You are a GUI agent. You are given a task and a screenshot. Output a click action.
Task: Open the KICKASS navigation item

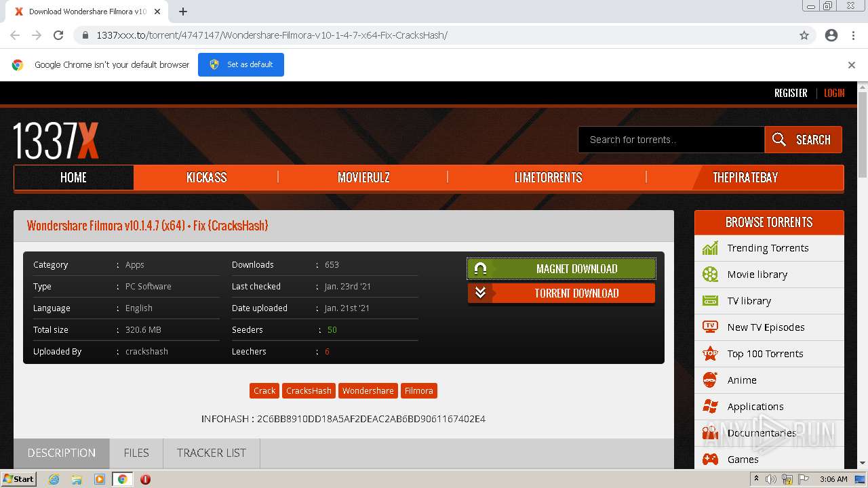coord(207,178)
